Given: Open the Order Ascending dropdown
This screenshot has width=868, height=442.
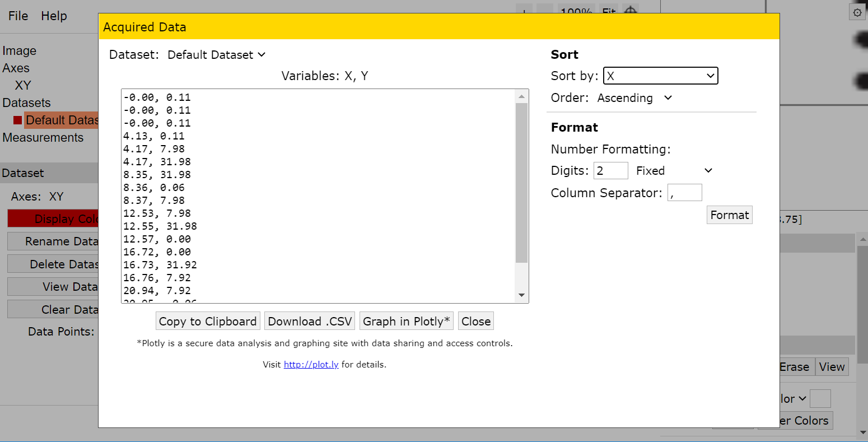Looking at the screenshot, I should (x=634, y=97).
